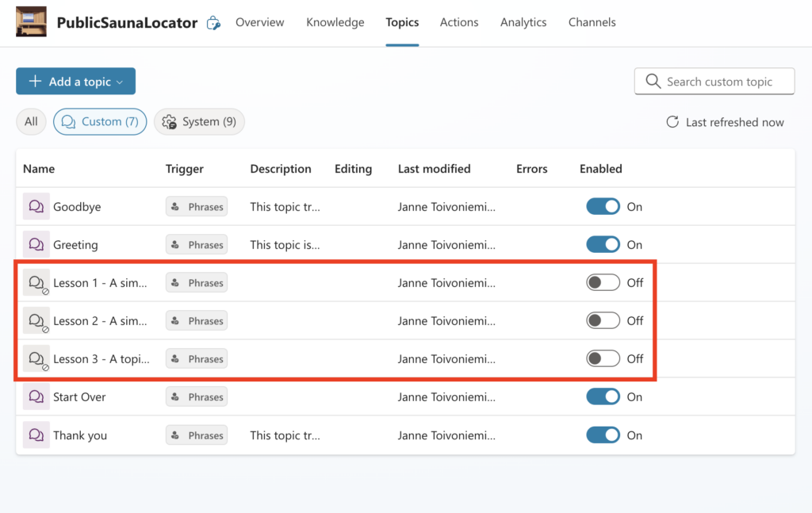Click the refresh icon next to Last refreshed
The image size is (812, 513).
[x=672, y=122]
